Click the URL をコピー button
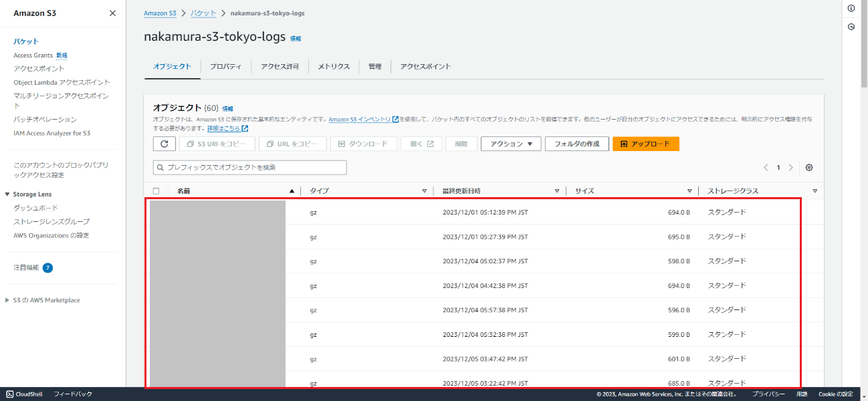The height and width of the screenshot is (401, 868). pos(293,144)
